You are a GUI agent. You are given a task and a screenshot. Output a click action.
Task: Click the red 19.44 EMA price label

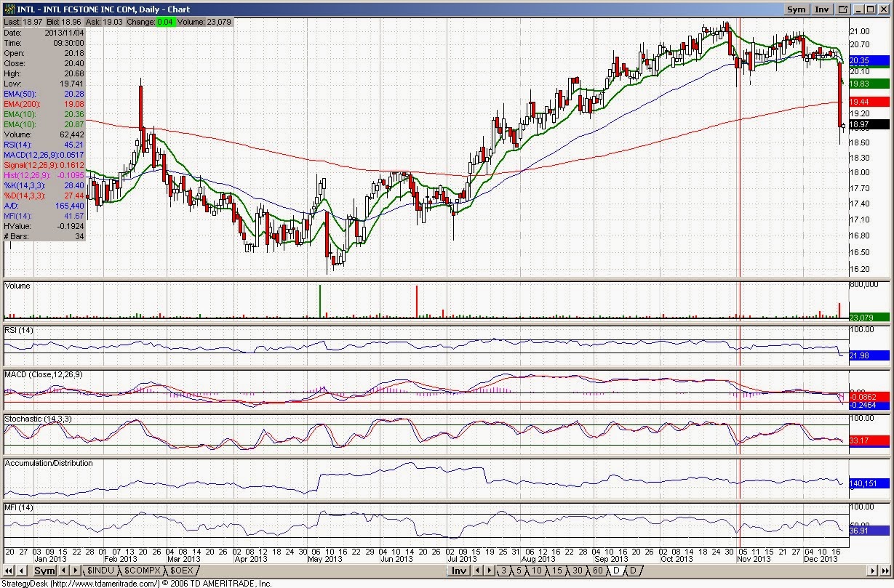tap(869, 102)
